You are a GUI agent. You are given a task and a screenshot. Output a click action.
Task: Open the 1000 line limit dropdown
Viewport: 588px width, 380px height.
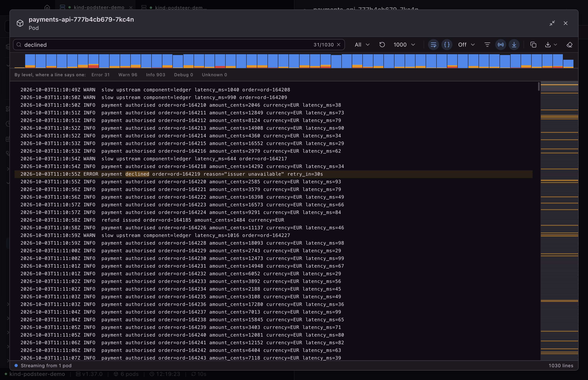[404, 45]
